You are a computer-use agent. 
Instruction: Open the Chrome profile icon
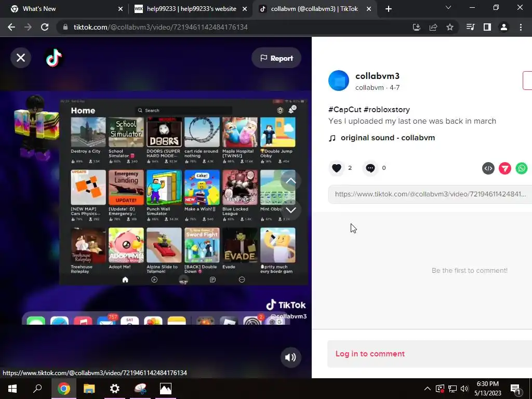coord(504,27)
